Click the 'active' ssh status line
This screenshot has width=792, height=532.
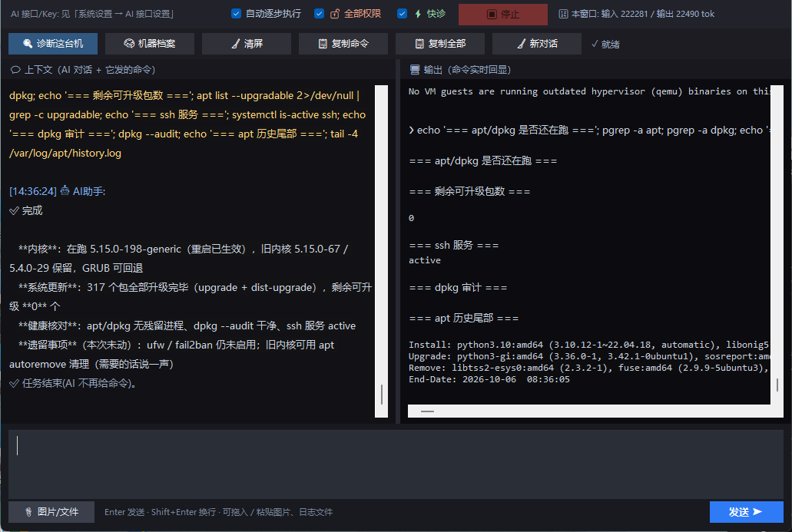pos(425,260)
